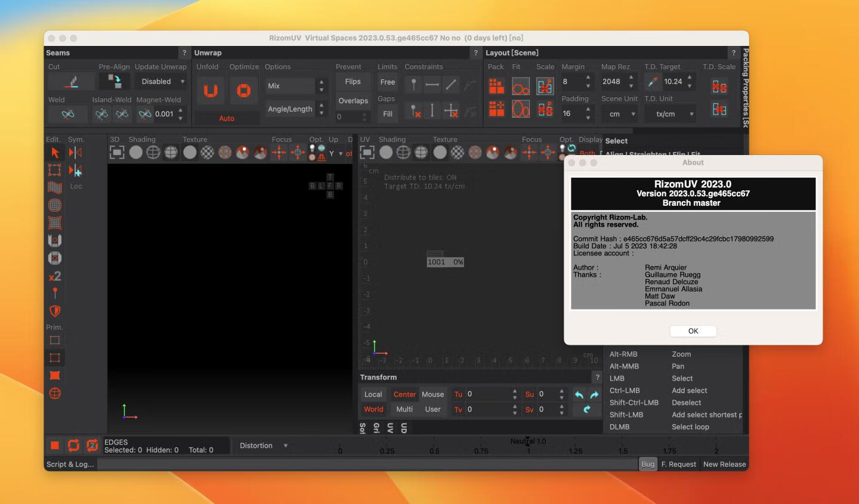This screenshot has height=504, width=859.
Task: Click the symmetry mirror icon under Sym.
Action: (x=75, y=153)
